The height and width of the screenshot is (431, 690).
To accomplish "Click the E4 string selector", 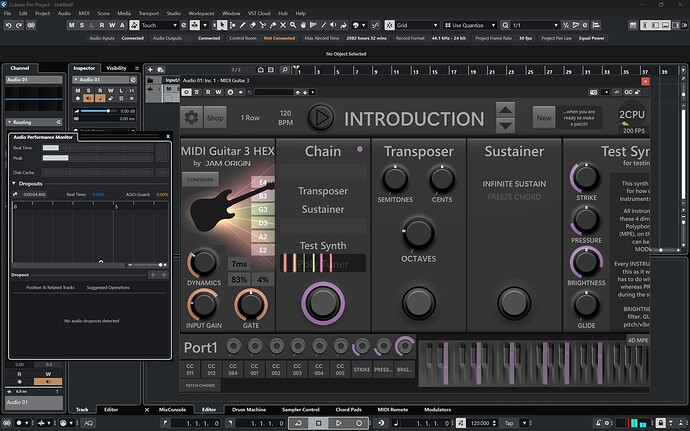I will [263, 182].
